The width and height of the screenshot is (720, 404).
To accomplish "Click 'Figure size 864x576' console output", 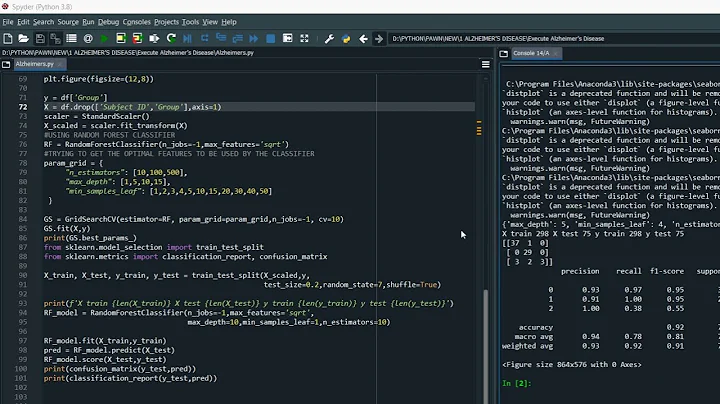I will click(572, 365).
